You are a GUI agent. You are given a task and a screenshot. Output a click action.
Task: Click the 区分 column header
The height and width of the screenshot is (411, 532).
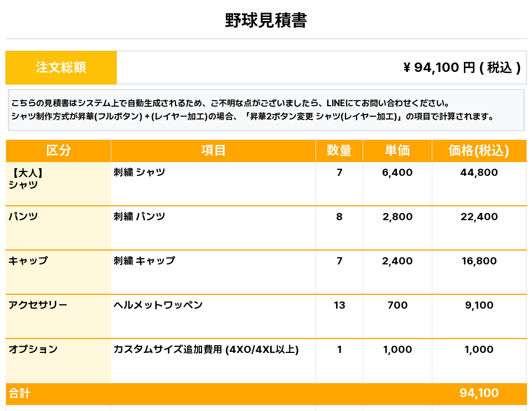[x=58, y=150]
